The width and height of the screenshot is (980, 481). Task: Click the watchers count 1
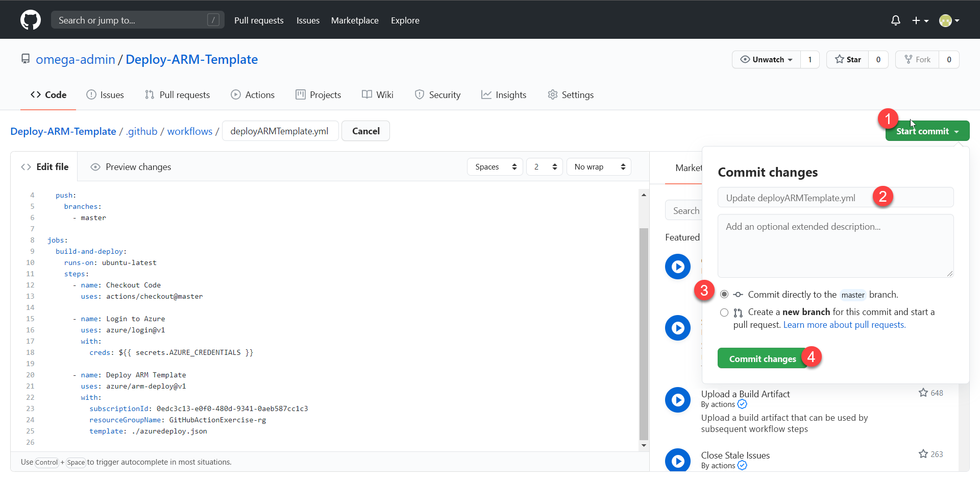810,59
